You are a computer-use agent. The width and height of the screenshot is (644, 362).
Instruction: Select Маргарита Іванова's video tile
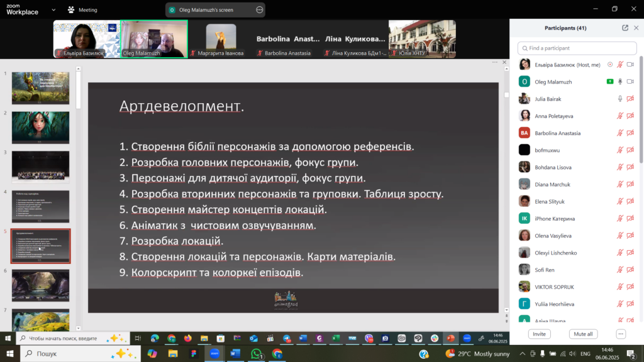pos(221,39)
